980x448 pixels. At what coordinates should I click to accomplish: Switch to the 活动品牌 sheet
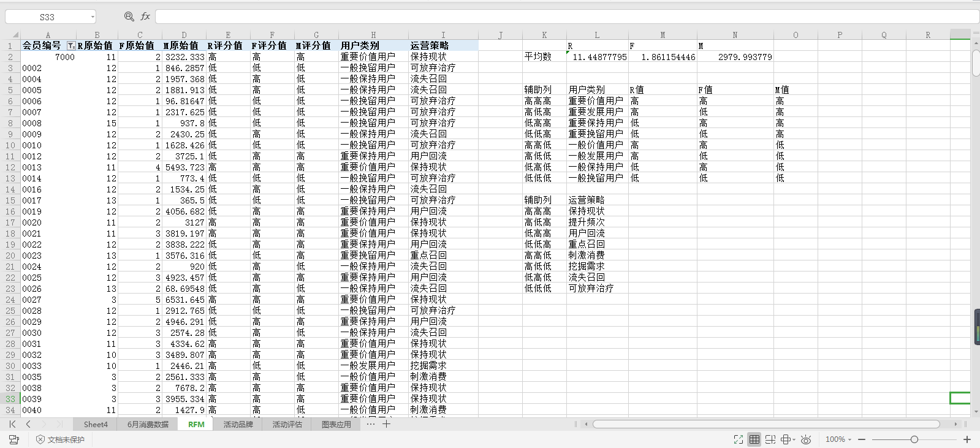pyautogui.click(x=238, y=424)
